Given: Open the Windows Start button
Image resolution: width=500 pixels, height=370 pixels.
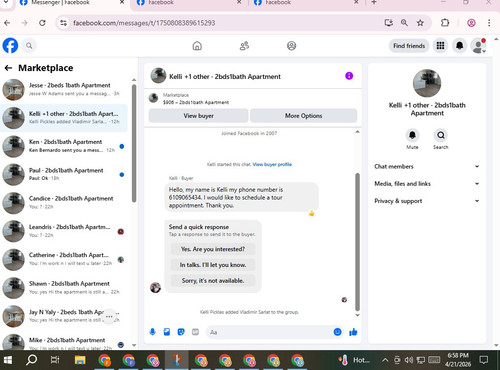Looking at the screenshot, I should 8,360.
